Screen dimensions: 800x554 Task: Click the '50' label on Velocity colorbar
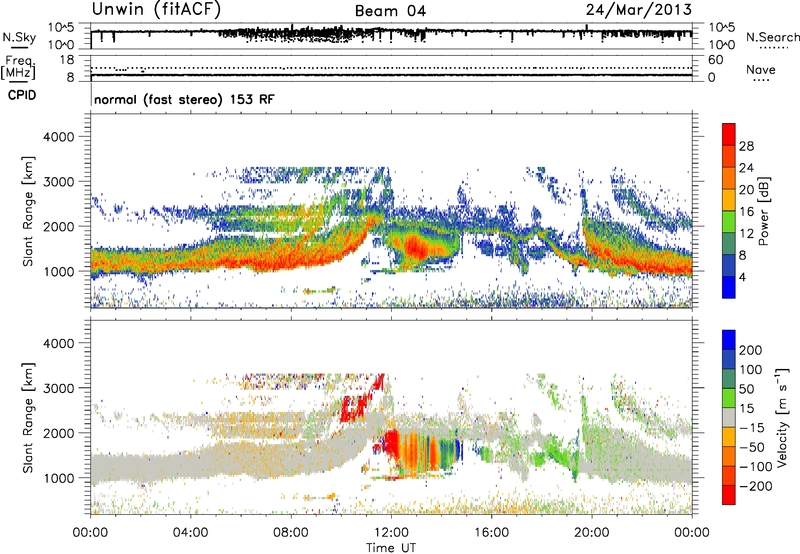coord(746,389)
